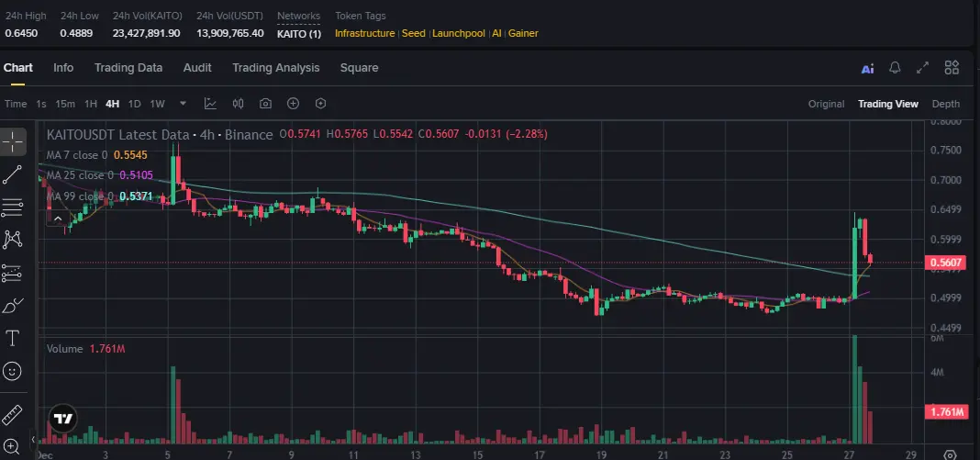Open the Trading Analysis tab
Image resolution: width=980 pixels, height=460 pixels.
pyautogui.click(x=275, y=68)
